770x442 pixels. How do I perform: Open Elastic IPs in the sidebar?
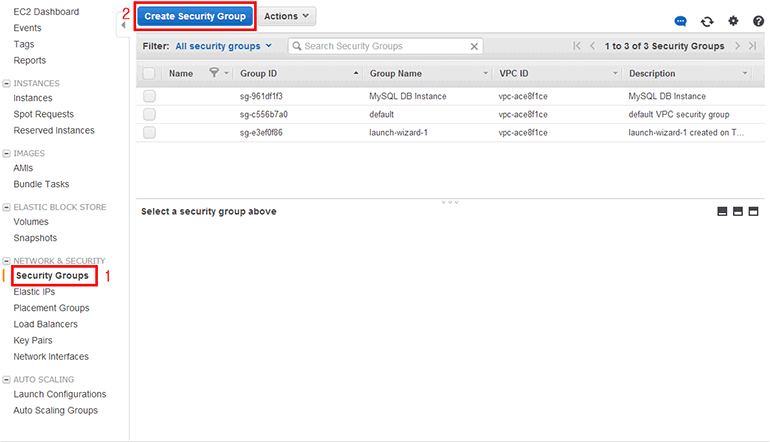coord(34,292)
